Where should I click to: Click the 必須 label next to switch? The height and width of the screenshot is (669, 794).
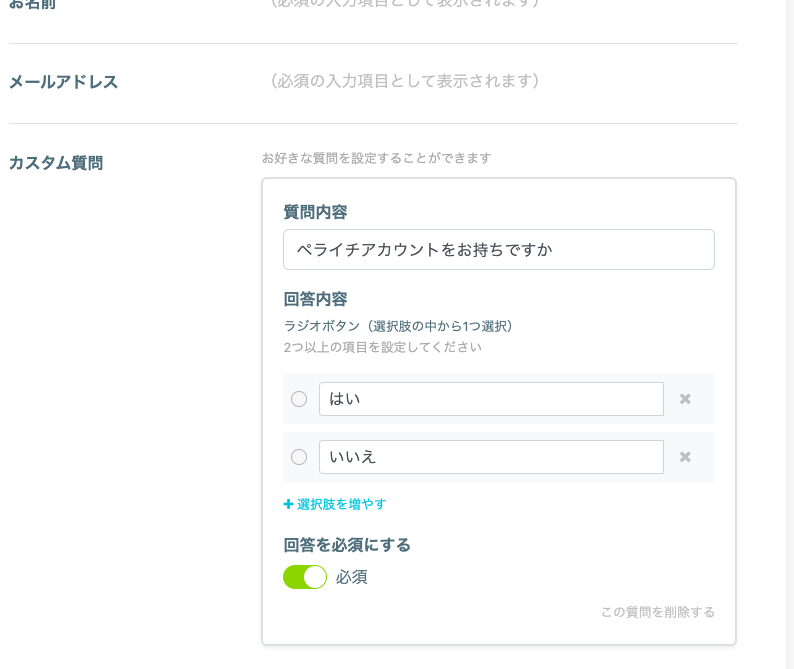(351, 577)
